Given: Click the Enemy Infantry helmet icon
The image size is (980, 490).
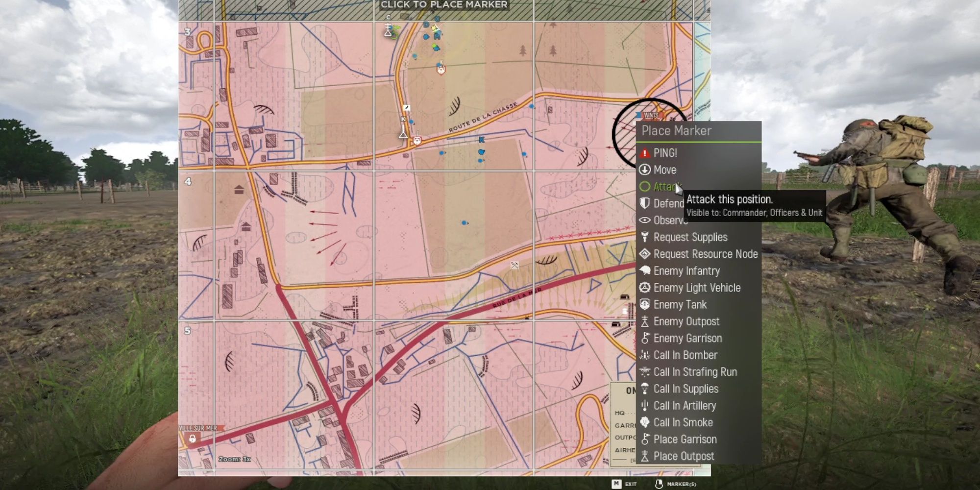Looking at the screenshot, I should [x=645, y=271].
